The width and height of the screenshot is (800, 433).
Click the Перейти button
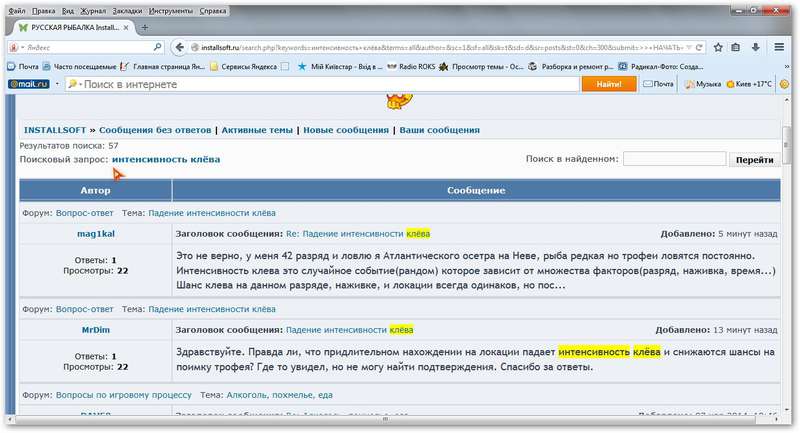[x=755, y=160]
